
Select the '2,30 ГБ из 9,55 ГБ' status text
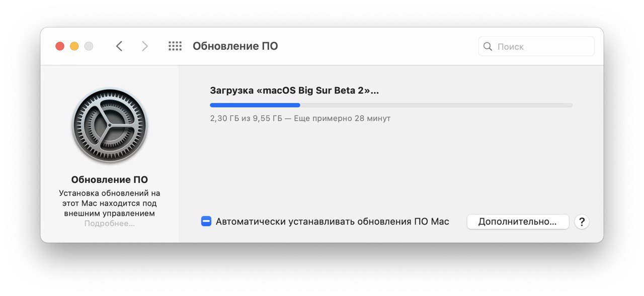click(x=246, y=119)
